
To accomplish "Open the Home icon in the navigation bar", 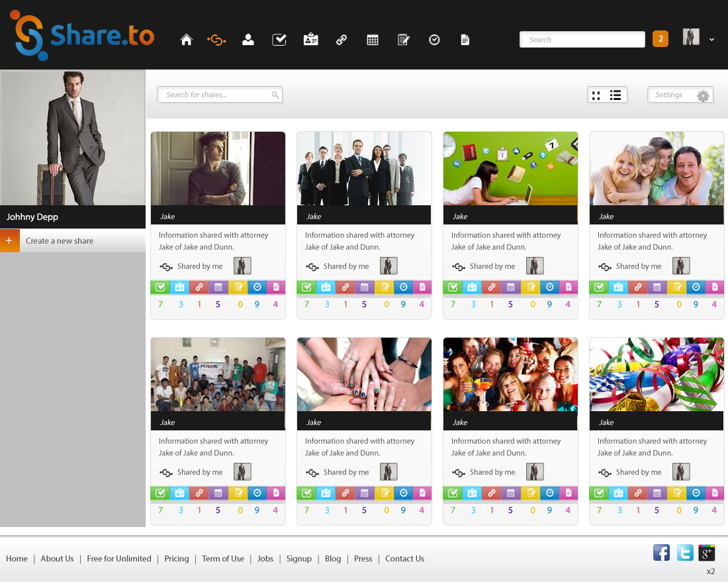I will pos(186,39).
